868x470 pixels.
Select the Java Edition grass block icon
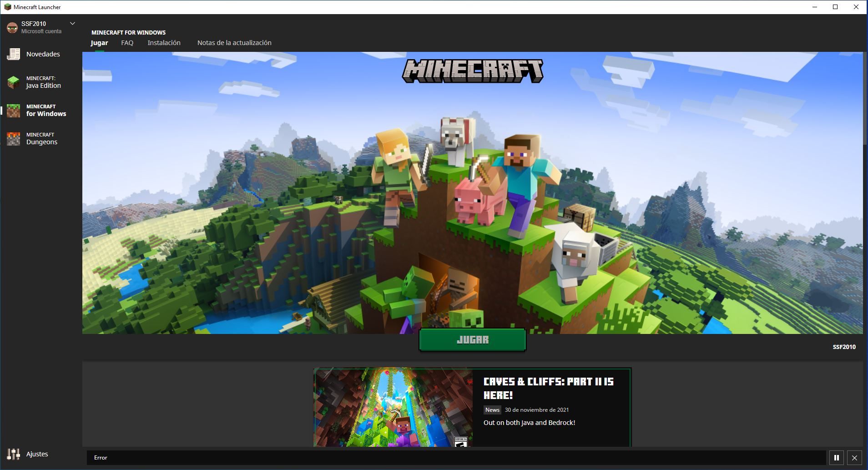[13, 82]
